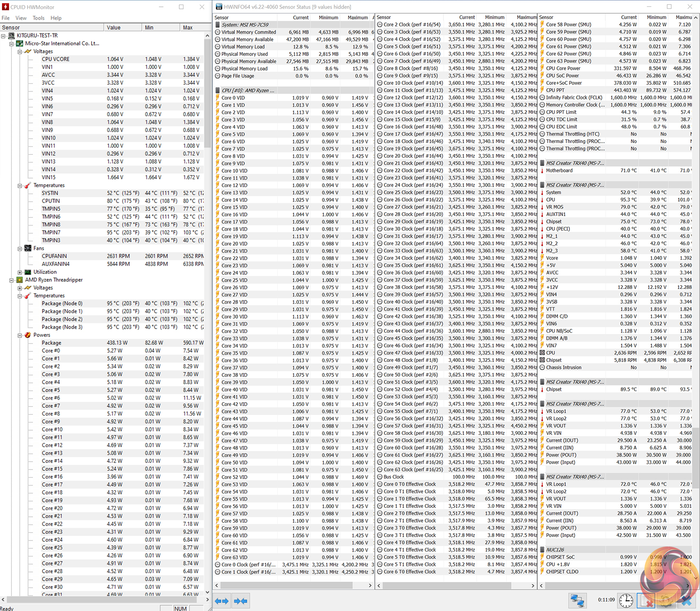Select the Page File Usage row in HWiNFO

tap(294, 76)
